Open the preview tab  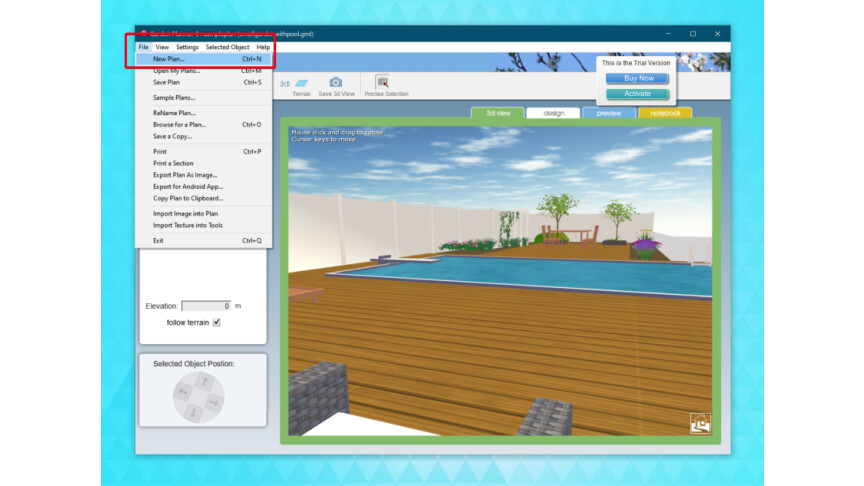(x=609, y=113)
